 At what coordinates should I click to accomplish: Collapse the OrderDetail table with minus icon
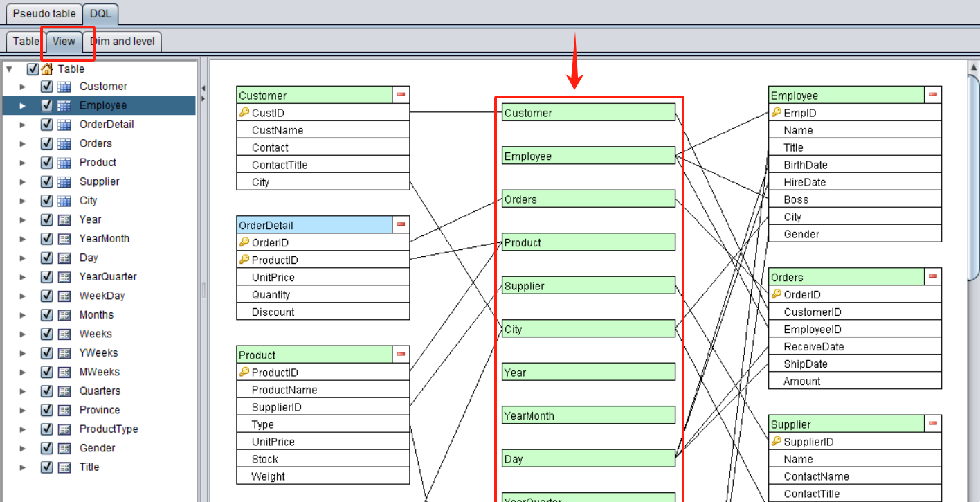pyautogui.click(x=401, y=224)
